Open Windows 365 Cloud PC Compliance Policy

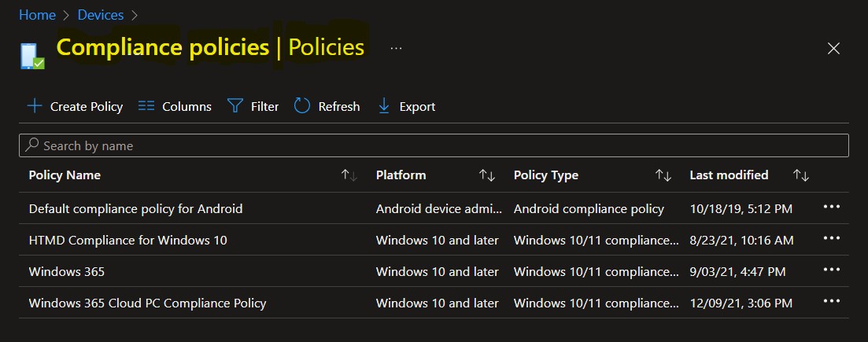[147, 303]
